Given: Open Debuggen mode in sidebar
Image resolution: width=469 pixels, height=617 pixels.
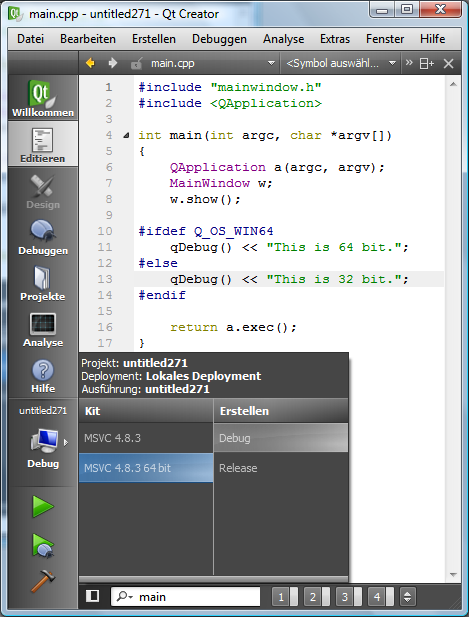Looking at the screenshot, I should coord(43,236).
